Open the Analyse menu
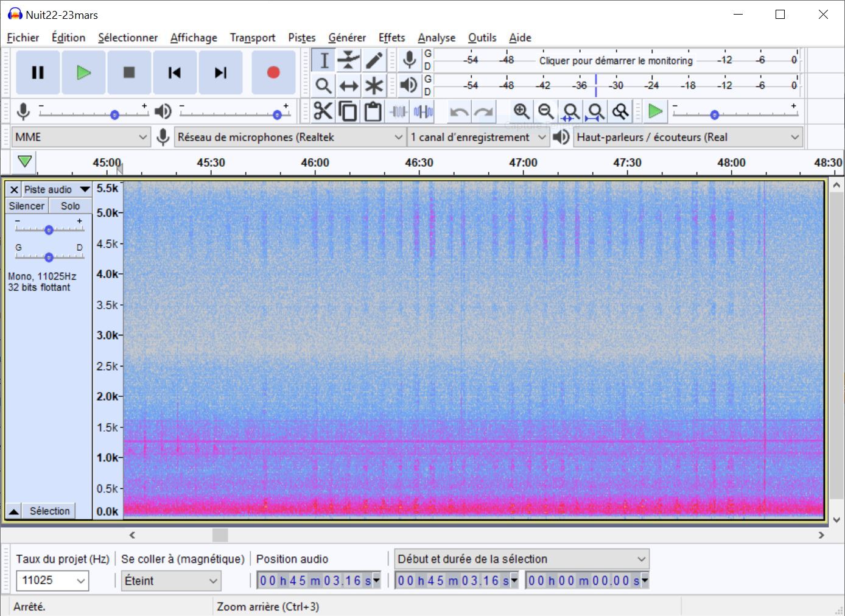The image size is (845, 616). (x=437, y=38)
